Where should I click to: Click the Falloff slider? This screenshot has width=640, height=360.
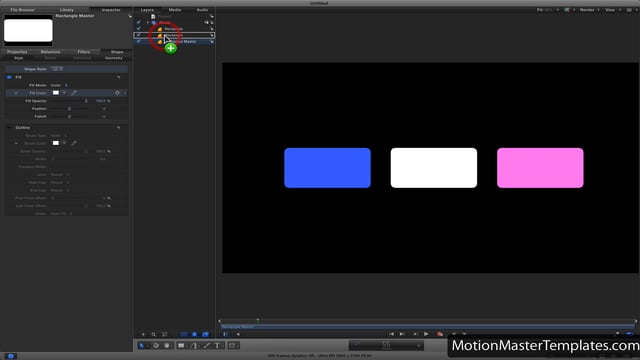tap(69, 116)
